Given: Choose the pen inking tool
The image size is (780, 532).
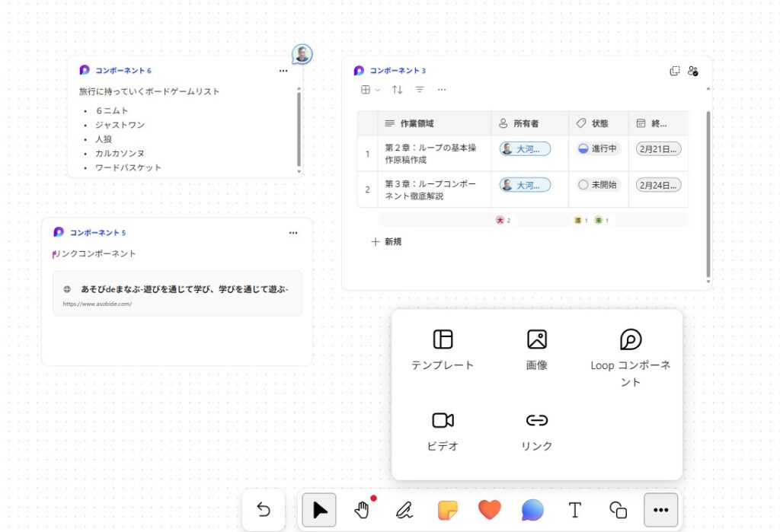Looking at the screenshot, I should pos(404,510).
